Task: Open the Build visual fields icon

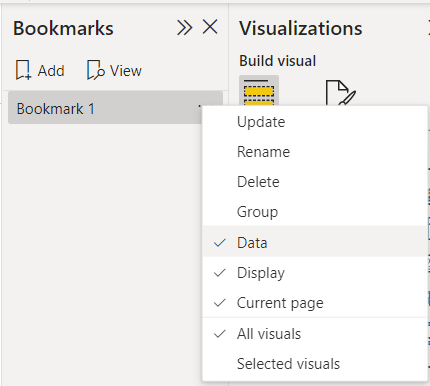Action: pos(259,91)
